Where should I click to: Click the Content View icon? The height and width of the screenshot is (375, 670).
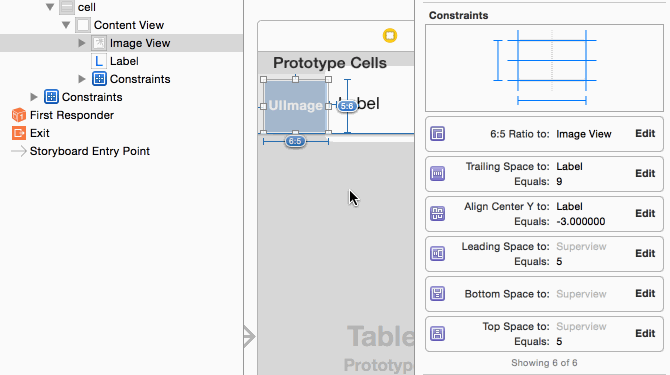[x=83, y=25]
